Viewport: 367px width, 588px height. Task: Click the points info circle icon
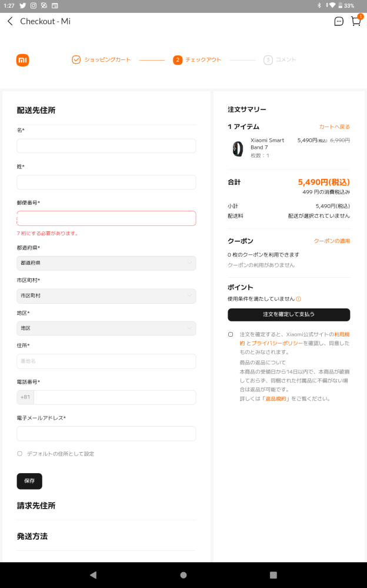pos(299,299)
